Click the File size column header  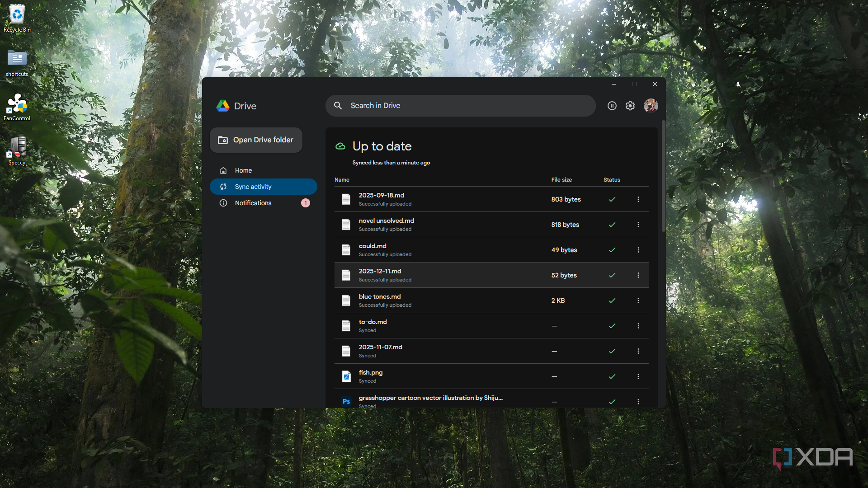561,180
